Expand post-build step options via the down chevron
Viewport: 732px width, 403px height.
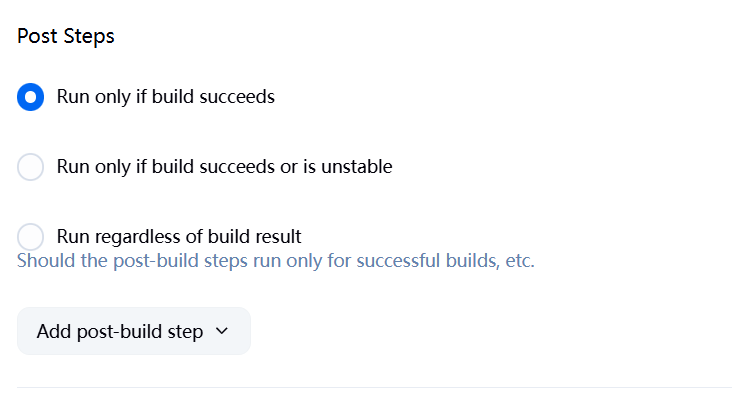click(x=222, y=331)
